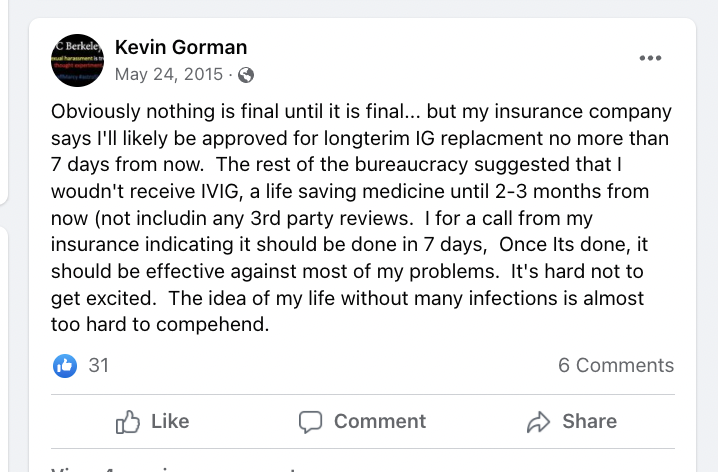Click the globe public-privacy icon

coord(246,75)
